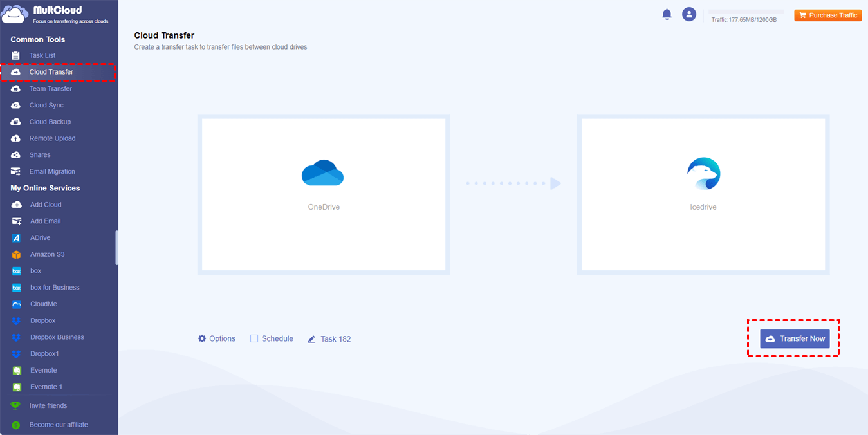Click the Amazon S3 box icon
This screenshot has height=435, width=868.
(x=17, y=254)
